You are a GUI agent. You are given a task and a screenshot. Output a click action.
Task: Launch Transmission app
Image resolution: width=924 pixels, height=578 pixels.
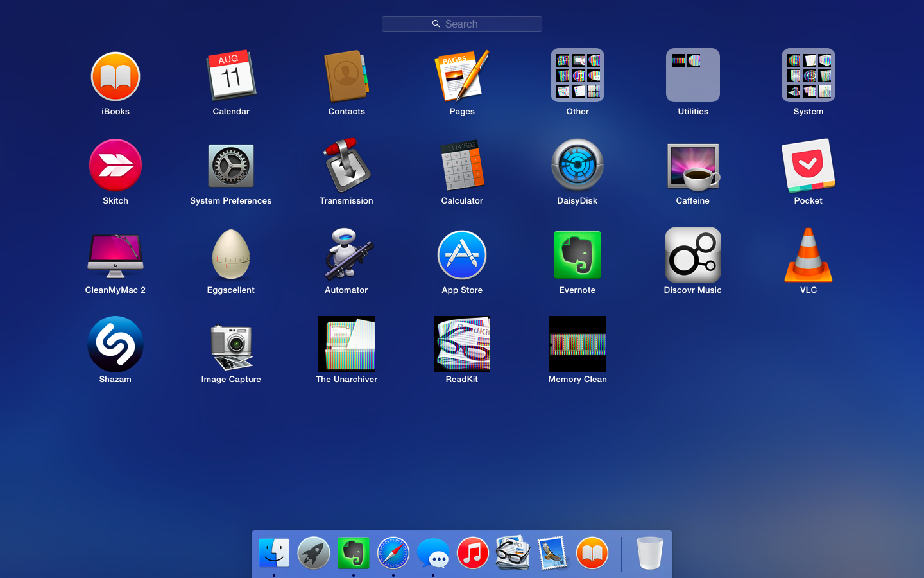click(x=346, y=165)
